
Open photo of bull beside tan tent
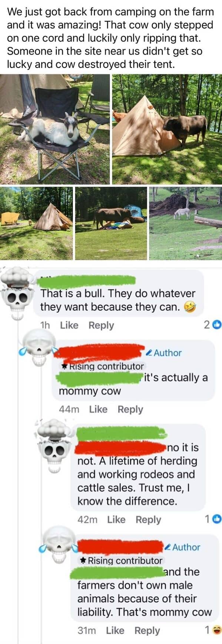point(167,129)
